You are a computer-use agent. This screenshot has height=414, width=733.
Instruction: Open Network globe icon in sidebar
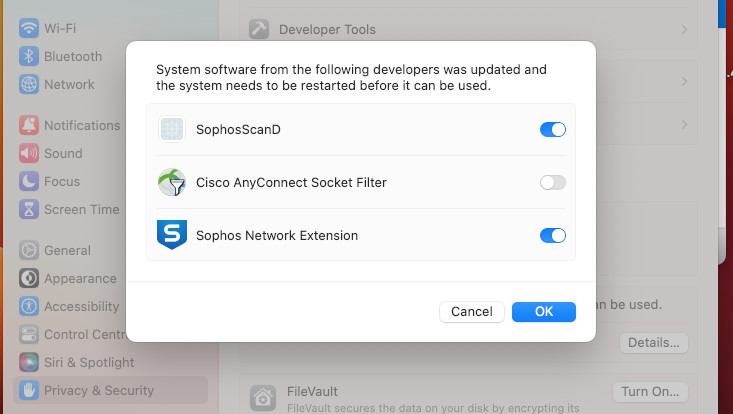click(x=29, y=84)
